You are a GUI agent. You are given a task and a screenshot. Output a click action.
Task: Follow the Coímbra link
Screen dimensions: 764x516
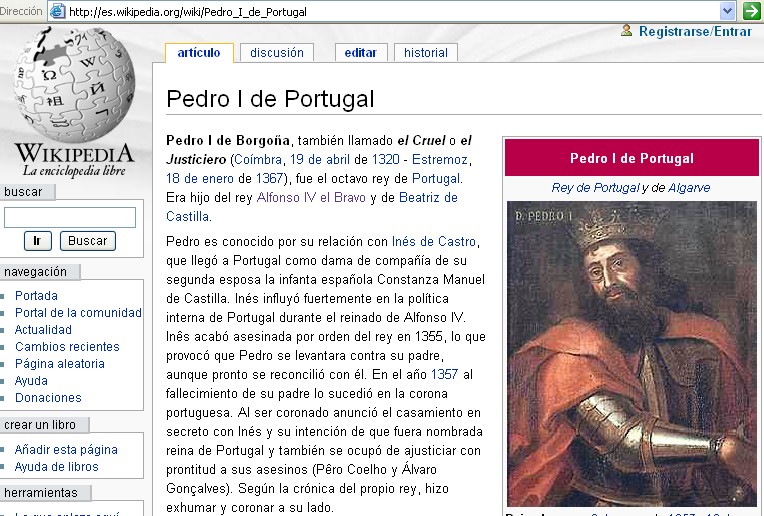pyautogui.click(x=258, y=159)
